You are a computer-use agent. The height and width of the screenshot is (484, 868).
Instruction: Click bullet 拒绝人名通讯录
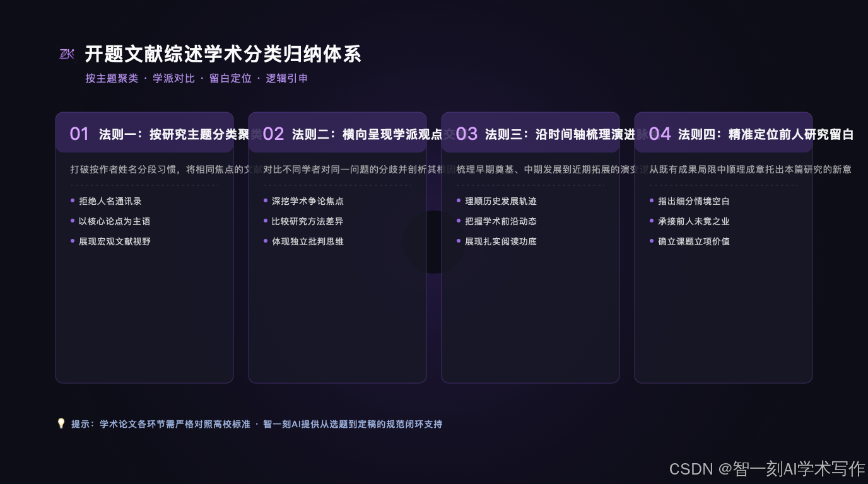point(110,201)
